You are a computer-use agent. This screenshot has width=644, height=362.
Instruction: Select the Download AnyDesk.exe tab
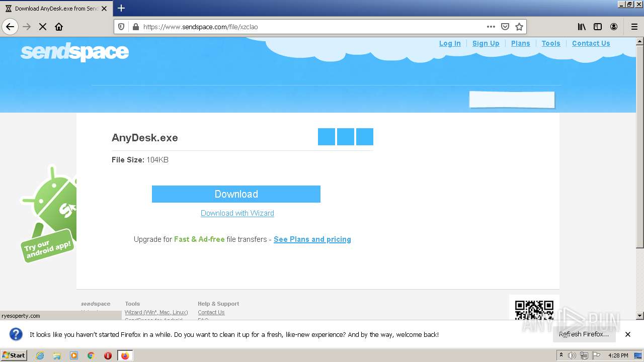[56, 9]
